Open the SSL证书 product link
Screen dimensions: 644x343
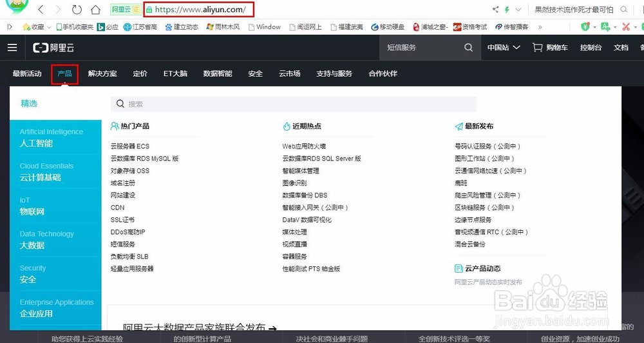[122, 220]
